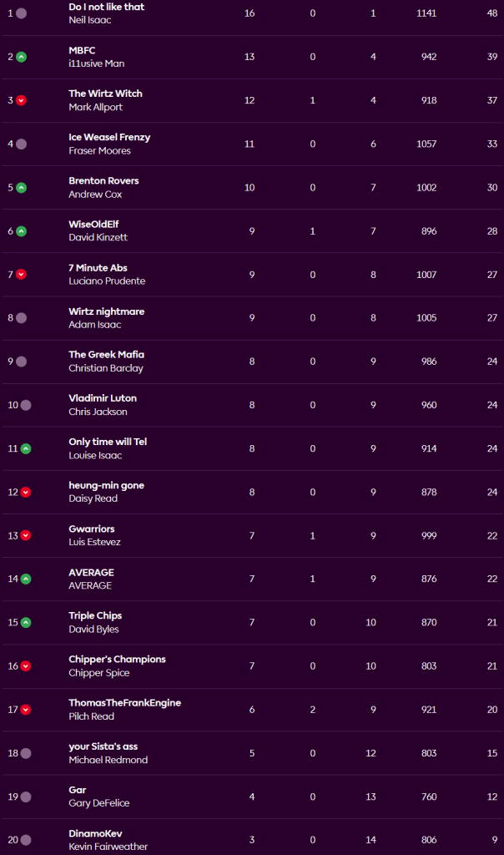Click the AVERAGE team's 876 points value
The height and width of the screenshot is (855, 504).
[x=429, y=579]
